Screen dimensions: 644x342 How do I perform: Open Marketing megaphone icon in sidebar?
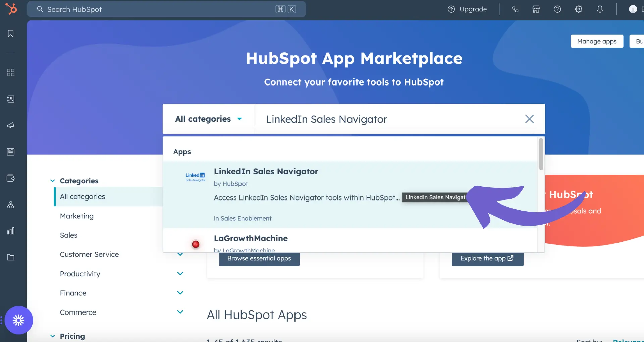click(x=11, y=125)
